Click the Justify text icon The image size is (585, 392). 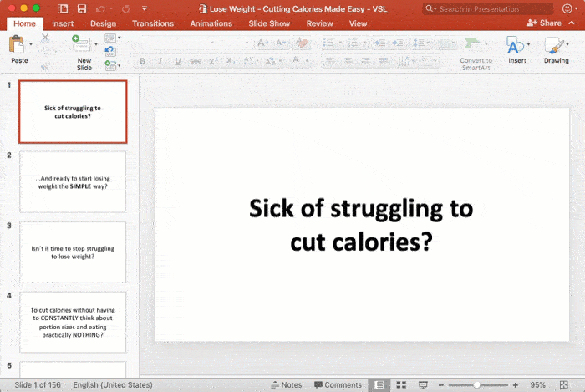(384, 61)
